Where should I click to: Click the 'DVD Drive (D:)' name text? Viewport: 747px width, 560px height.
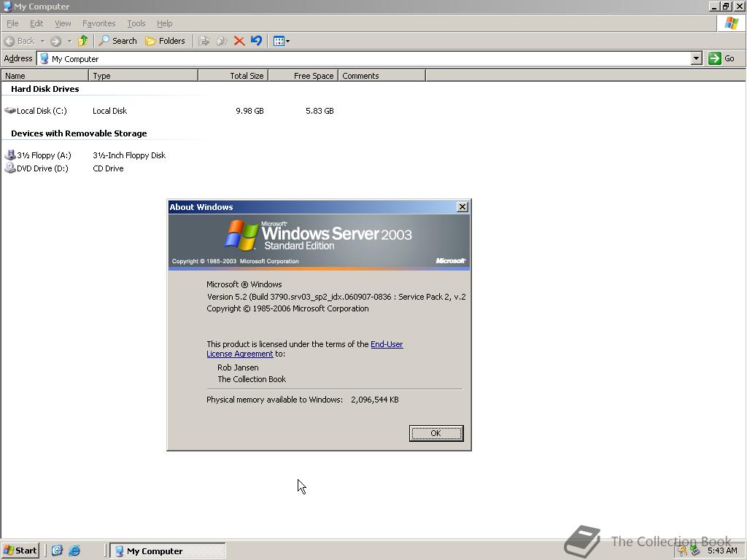pyautogui.click(x=42, y=168)
